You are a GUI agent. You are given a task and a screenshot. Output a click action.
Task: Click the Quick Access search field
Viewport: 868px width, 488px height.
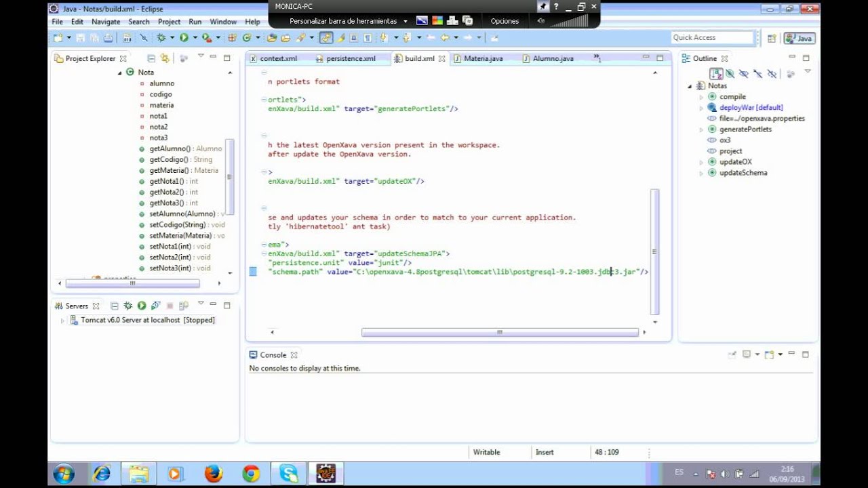click(x=713, y=38)
